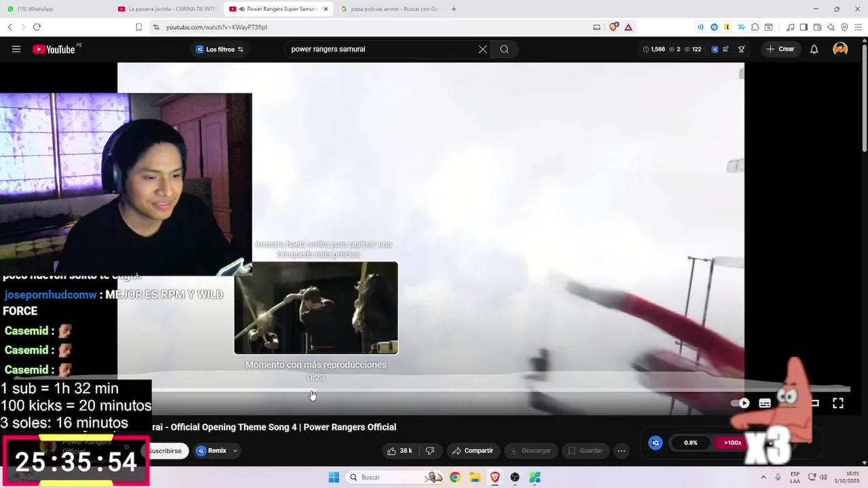Click the >100x vidIQ stat pill
Screen dimensions: 868x488
click(732, 443)
